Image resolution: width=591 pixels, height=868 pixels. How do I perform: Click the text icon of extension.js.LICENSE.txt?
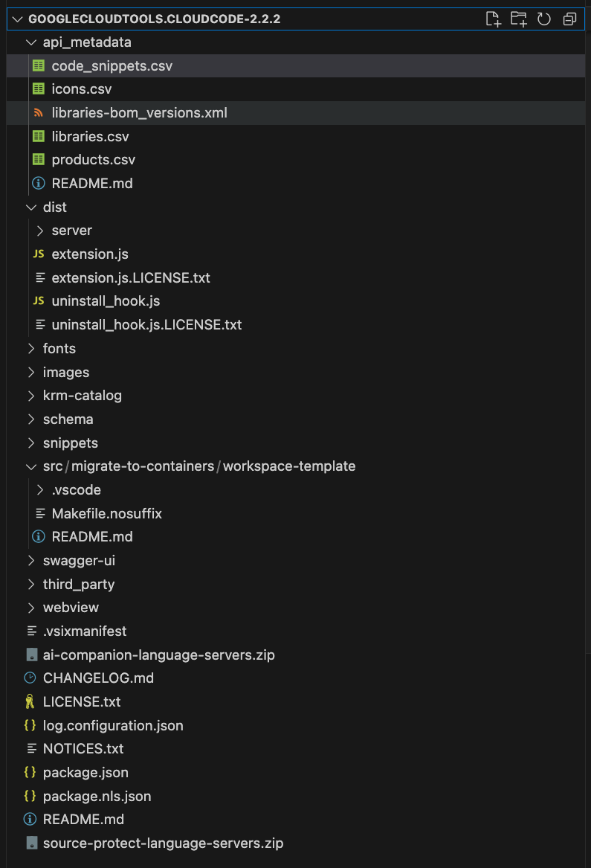coord(40,277)
